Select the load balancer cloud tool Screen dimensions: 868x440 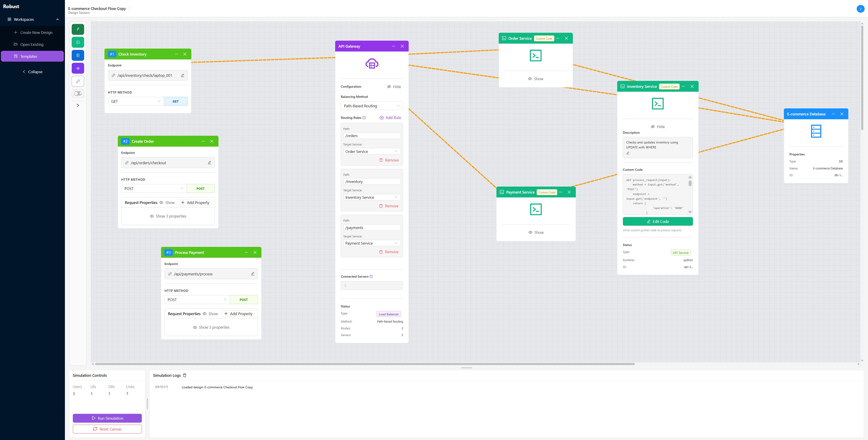point(78,68)
